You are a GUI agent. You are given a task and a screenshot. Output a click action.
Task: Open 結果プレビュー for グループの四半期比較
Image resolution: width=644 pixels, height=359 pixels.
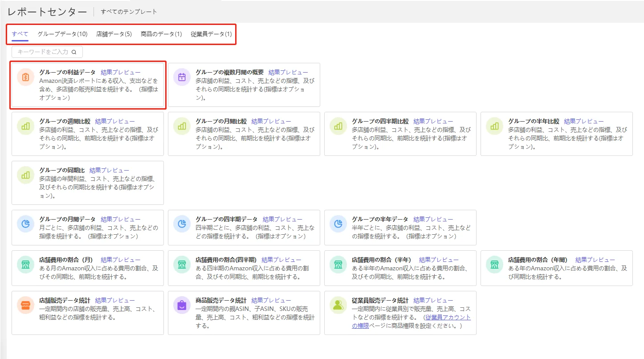point(433,122)
